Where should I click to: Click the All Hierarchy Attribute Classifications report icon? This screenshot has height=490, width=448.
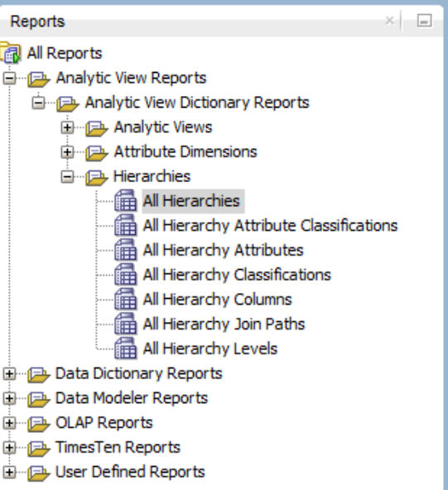coord(125,225)
